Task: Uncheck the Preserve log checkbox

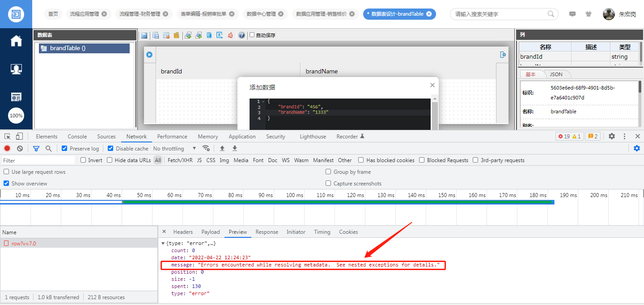Action: click(64, 149)
